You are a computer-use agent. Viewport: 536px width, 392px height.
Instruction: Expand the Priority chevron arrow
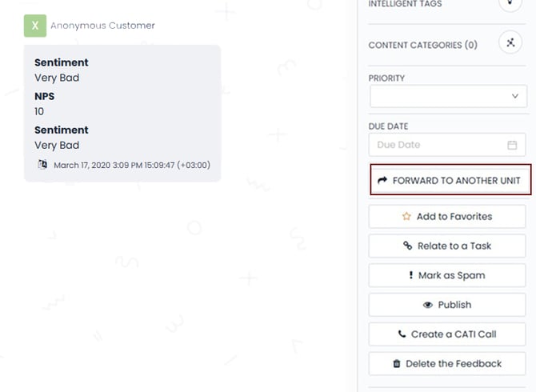click(515, 96)
